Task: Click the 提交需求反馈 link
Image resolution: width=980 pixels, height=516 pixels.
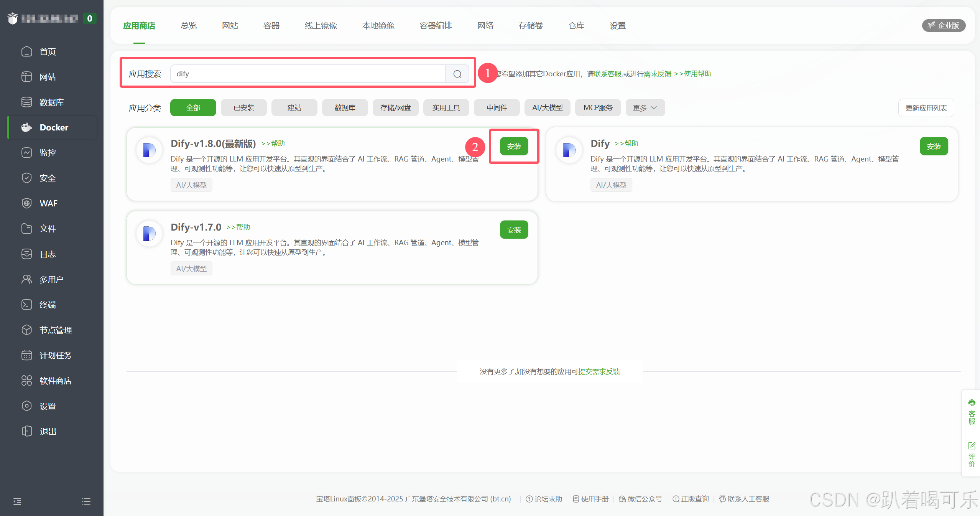Action: click(599, 371)
